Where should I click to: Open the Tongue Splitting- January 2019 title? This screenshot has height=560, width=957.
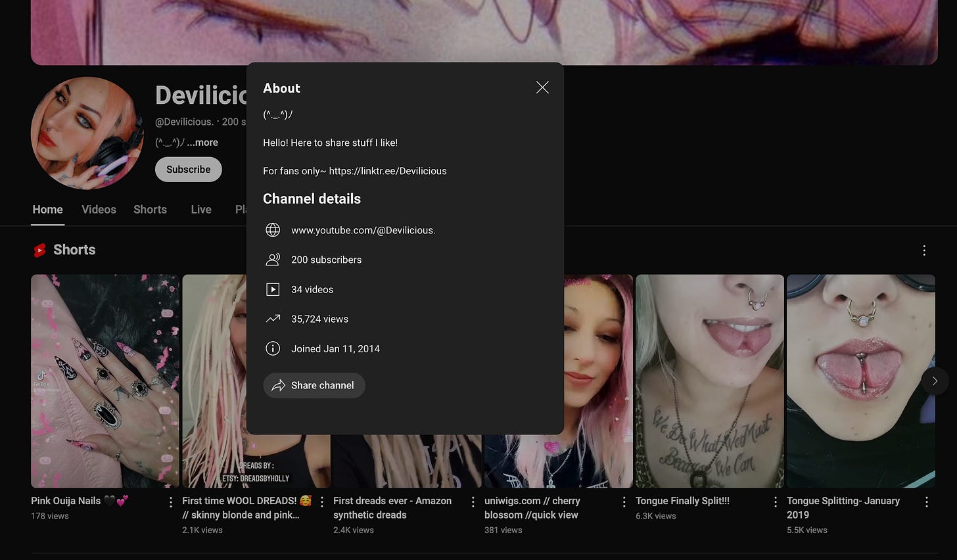click(x=843, y=507)
